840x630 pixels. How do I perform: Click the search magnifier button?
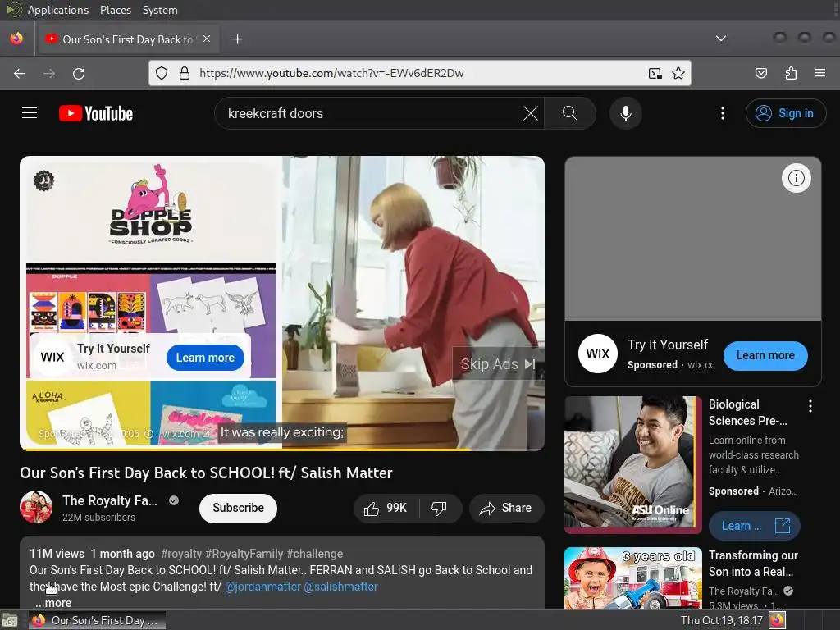click(569, 113)
